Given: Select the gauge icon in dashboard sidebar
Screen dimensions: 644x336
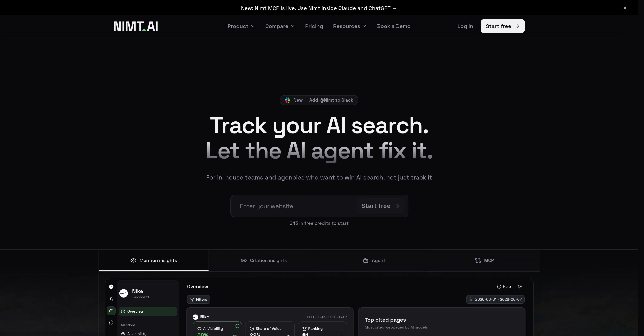Looking at the screenshot, I should point(111,311).
